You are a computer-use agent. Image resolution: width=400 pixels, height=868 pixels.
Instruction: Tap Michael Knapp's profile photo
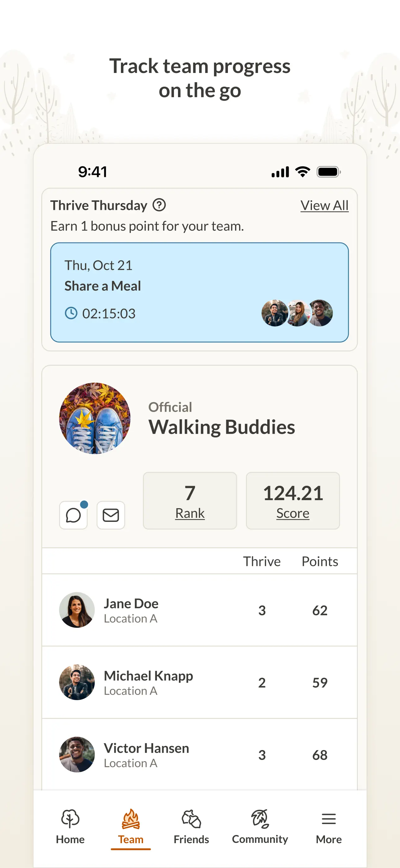click(77, 682)
